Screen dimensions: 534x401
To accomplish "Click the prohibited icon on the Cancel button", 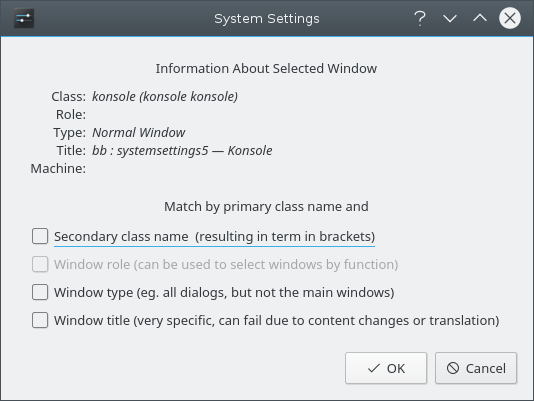I will tap(453, 368).
